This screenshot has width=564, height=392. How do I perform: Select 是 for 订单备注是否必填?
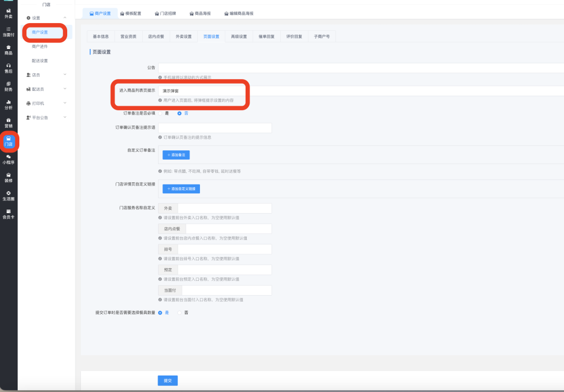pyautogui.click(x=161, y=113)
